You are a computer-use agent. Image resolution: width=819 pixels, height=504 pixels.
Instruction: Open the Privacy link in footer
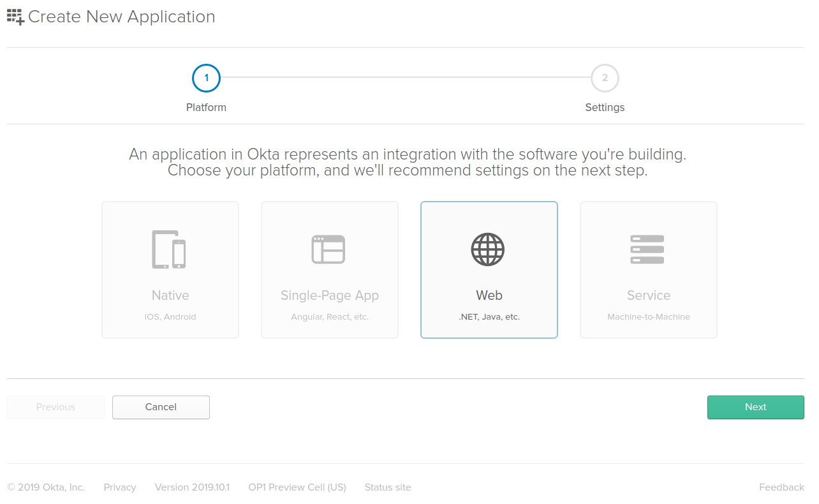[x=120, y=487]
